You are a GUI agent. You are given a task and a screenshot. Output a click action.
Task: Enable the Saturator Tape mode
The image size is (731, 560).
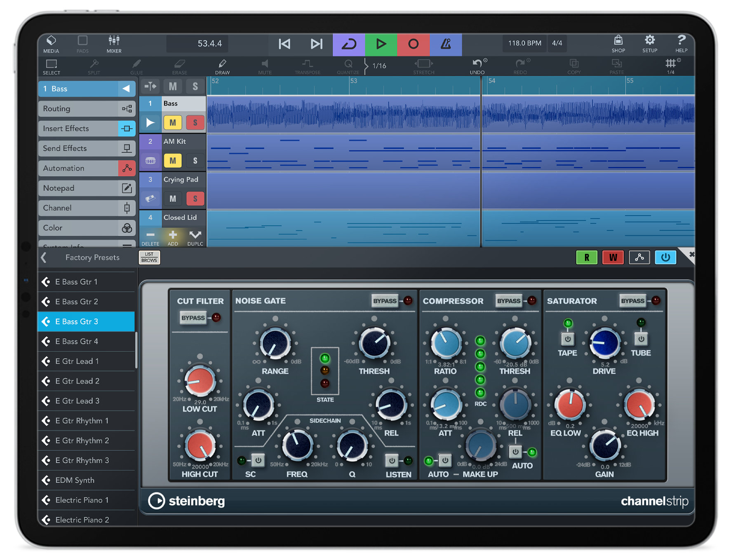tap(568, 339)
